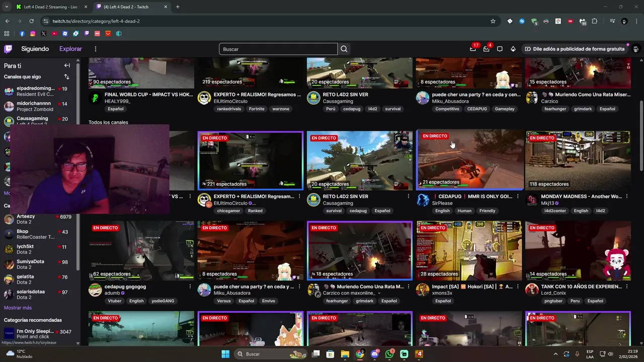The width and height of the screenshot is (644, 362).
Task: Open Instagram bookmark in bookmarks bar
Action: click(33, 34)
